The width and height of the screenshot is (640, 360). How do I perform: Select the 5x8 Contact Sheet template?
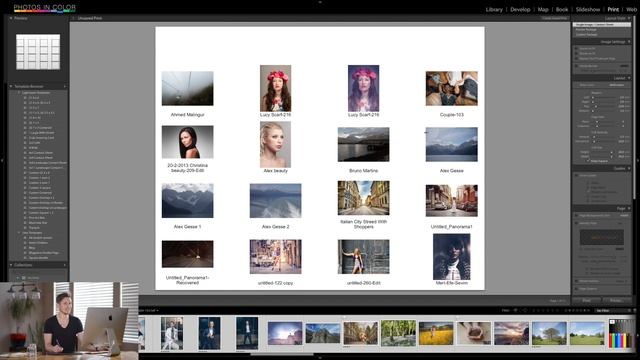pos(41,158)
